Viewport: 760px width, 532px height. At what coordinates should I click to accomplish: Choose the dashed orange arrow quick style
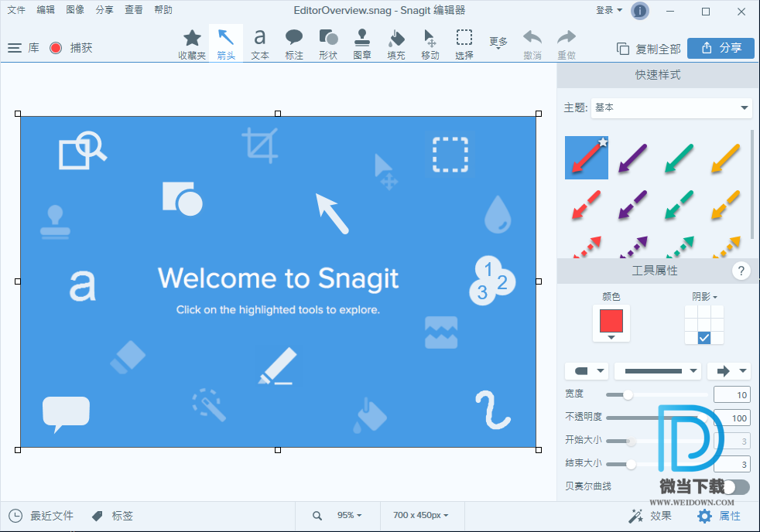tap(726, 204)
